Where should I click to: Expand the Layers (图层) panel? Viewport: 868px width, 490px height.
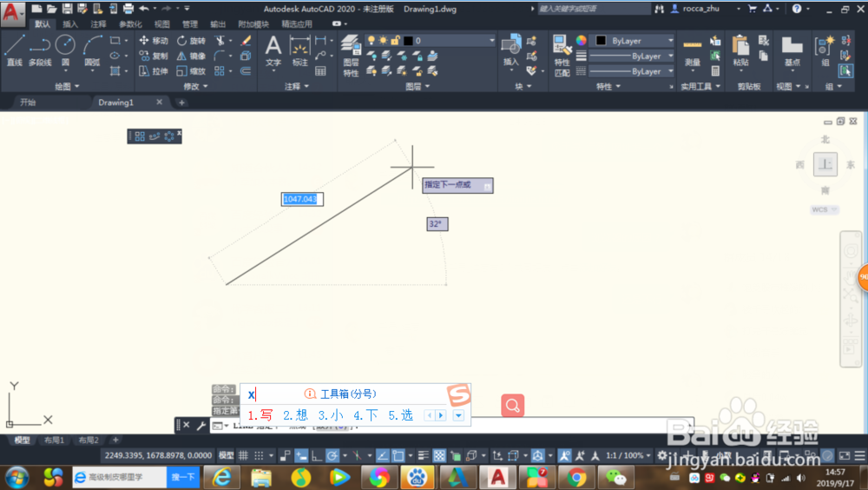(418, 87)
